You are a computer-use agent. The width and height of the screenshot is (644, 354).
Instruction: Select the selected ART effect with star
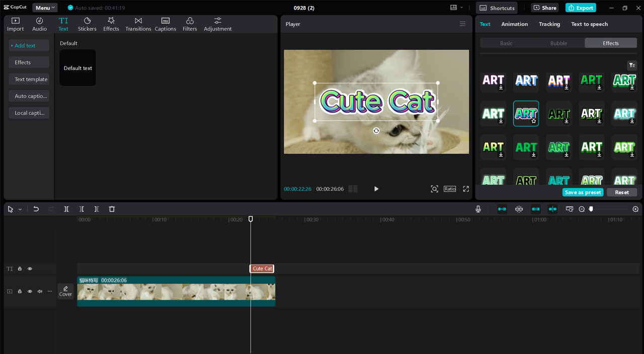tap(526, 113)
